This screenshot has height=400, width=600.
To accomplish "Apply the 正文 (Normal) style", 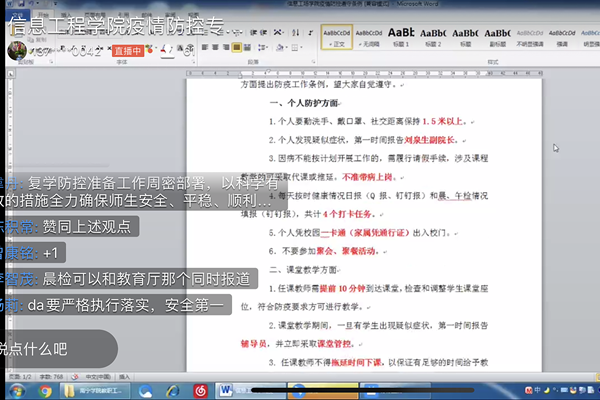I will tap(337, 36).
